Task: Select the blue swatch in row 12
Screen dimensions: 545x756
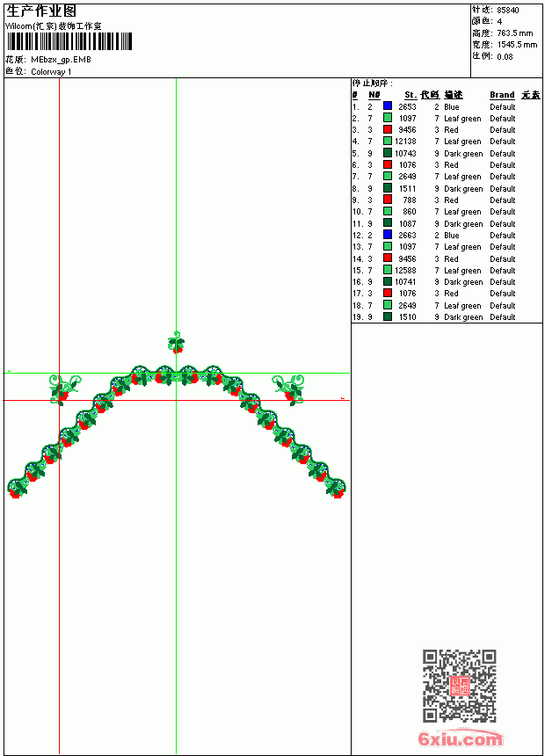Action: (388, 235)
